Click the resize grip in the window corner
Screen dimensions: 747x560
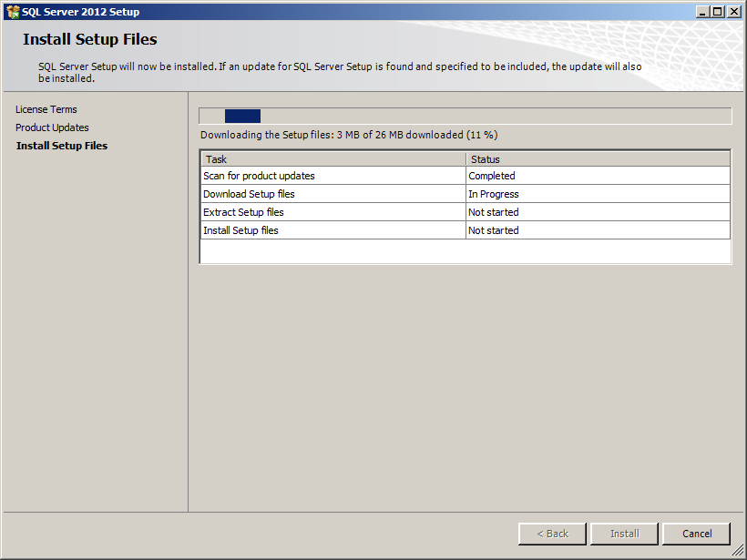click(738, 552)
